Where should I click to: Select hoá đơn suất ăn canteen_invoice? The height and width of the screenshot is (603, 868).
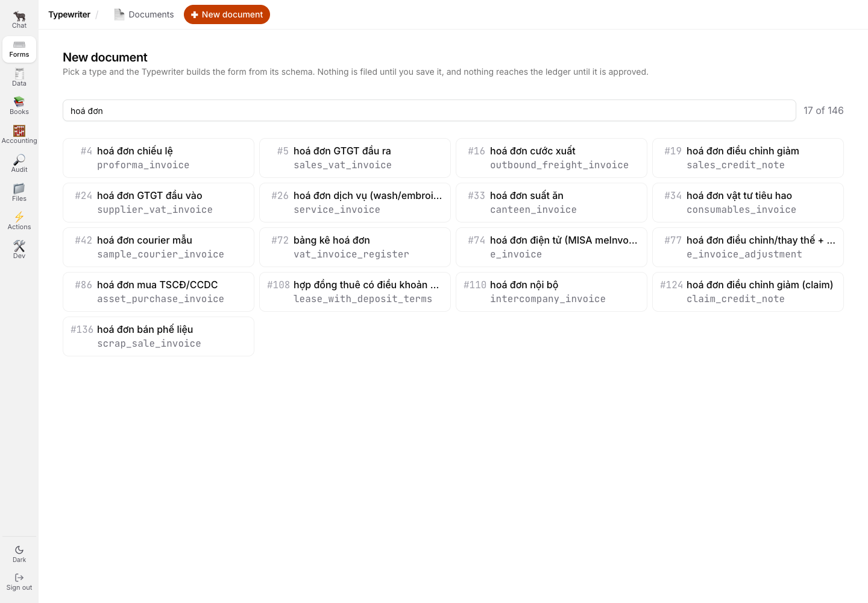coord(552,203)
